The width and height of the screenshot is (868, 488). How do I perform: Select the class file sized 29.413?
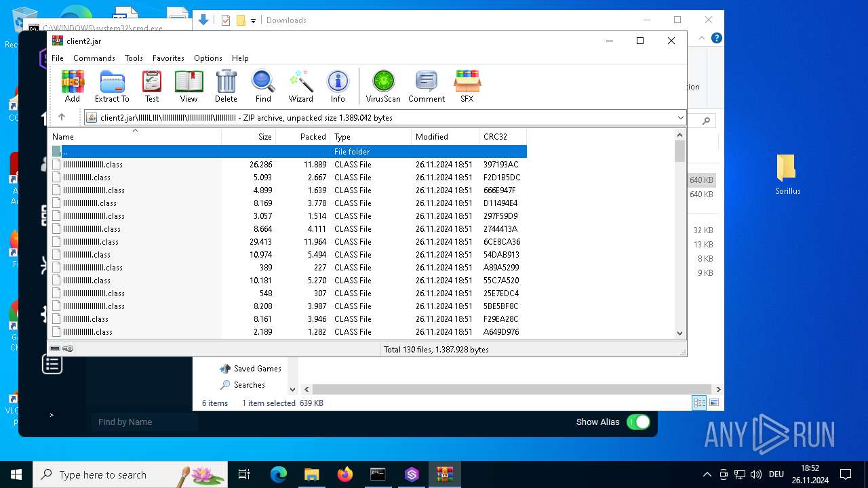coord(288,242)
